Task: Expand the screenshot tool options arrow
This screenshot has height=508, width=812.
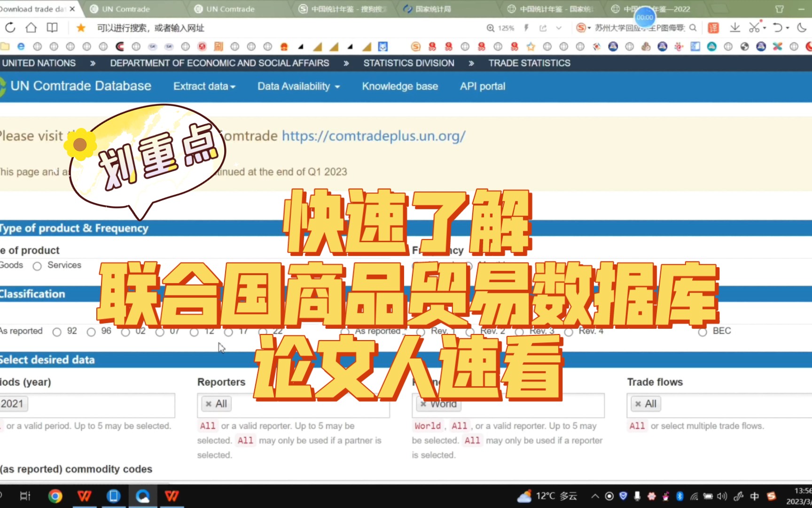Action: pos(765,28)
